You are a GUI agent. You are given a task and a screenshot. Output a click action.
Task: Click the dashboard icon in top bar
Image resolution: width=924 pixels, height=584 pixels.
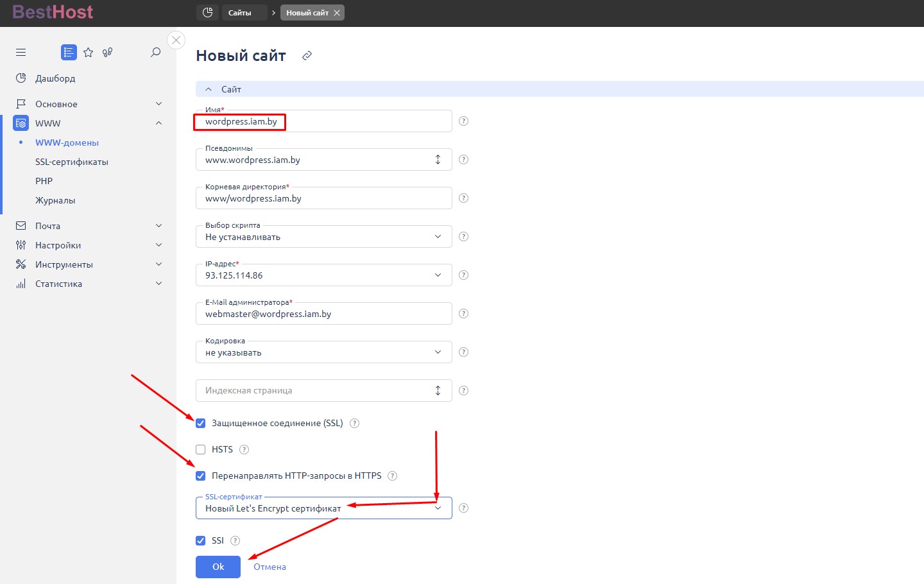207,13
